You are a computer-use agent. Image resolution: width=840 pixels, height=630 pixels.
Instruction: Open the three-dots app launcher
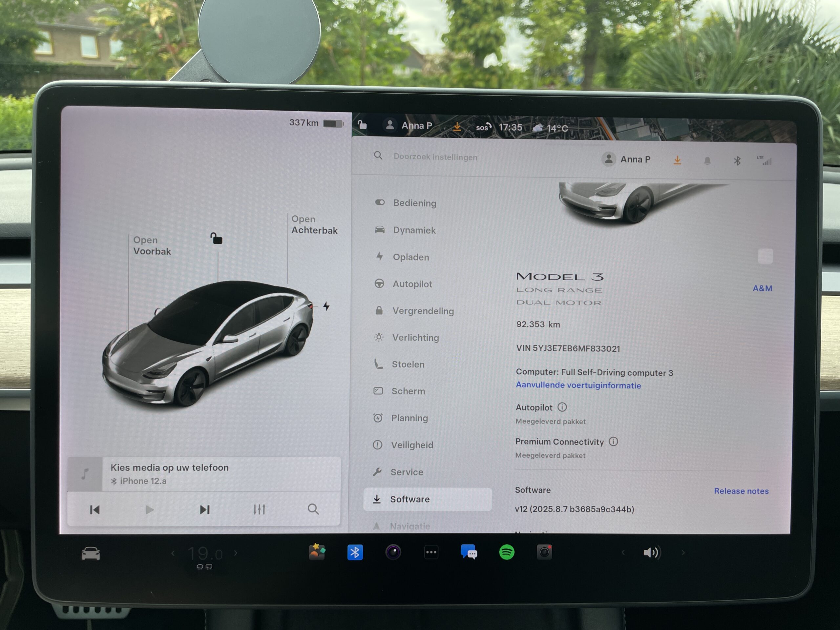tap(431, 552)
